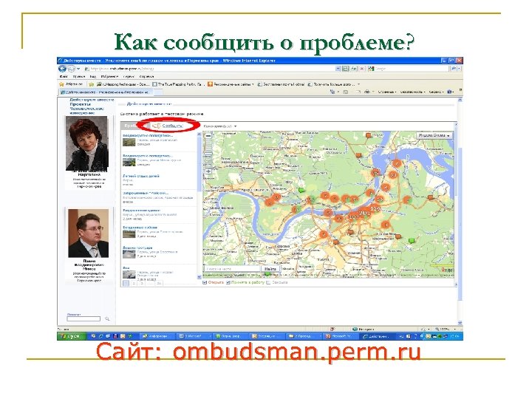This screenshot has width=532, height=399.
Task: Click the browser address bar URL field
Action: coord(210,69)
